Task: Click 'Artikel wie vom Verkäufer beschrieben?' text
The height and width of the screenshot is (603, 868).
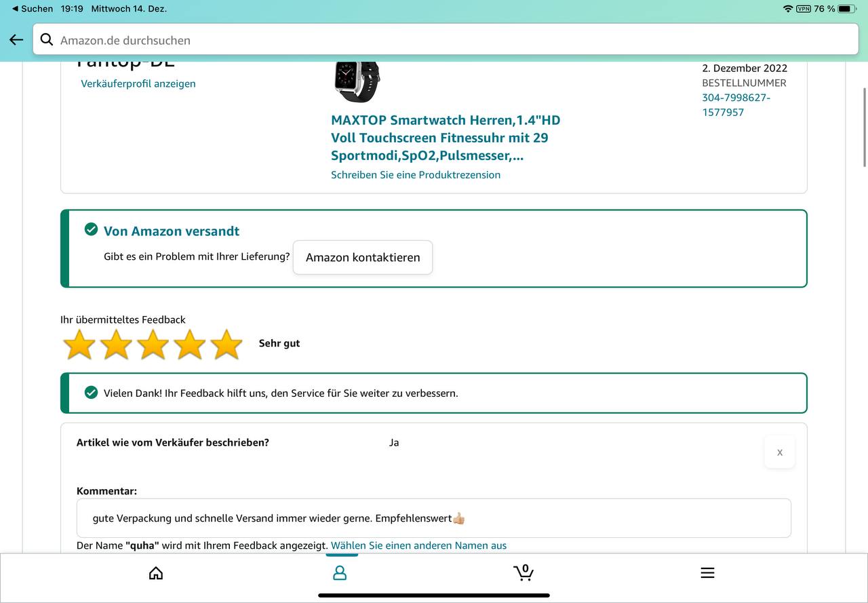Action: pyautogui.click(x=173, y=442)
